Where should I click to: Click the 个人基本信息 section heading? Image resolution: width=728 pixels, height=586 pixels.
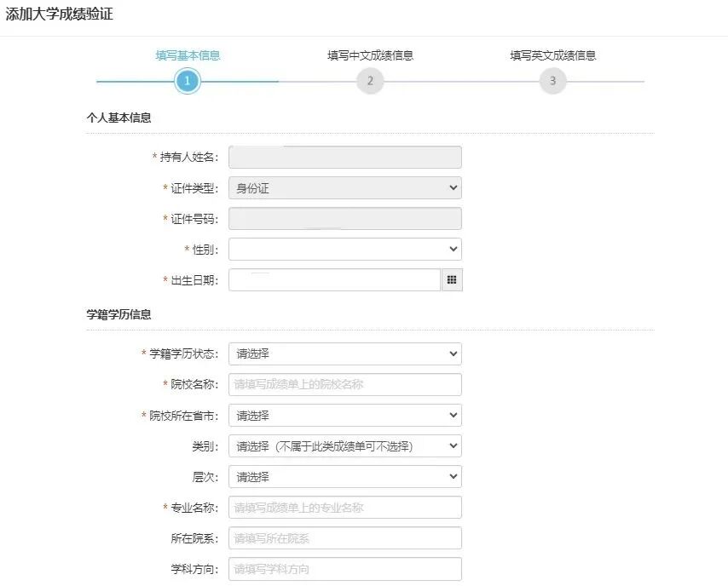point(118,118)
